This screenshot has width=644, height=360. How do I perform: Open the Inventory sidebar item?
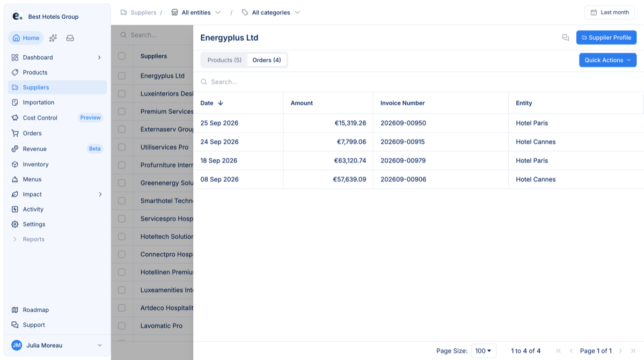[x=57, y=164]
